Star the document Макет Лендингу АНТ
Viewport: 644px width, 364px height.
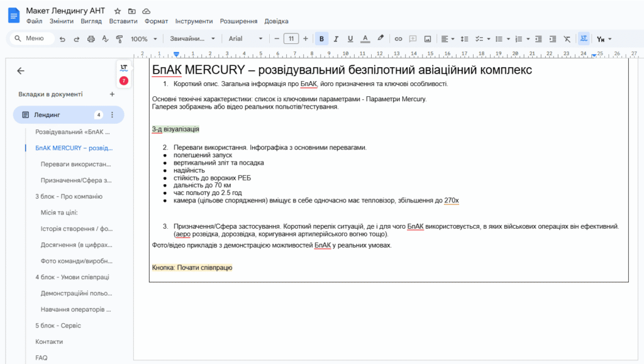(118, 11)
